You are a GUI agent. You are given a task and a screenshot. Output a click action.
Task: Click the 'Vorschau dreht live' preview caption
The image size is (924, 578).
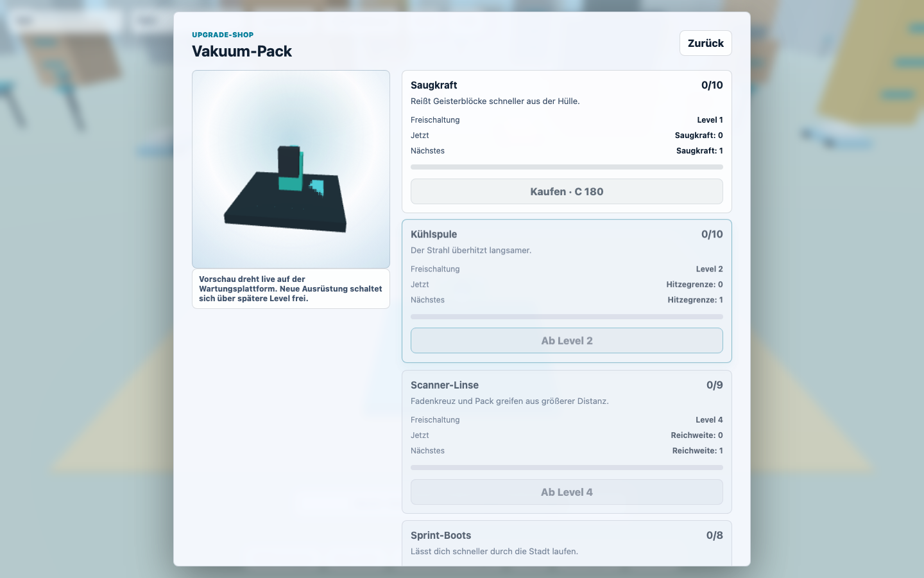click(291, 288)
